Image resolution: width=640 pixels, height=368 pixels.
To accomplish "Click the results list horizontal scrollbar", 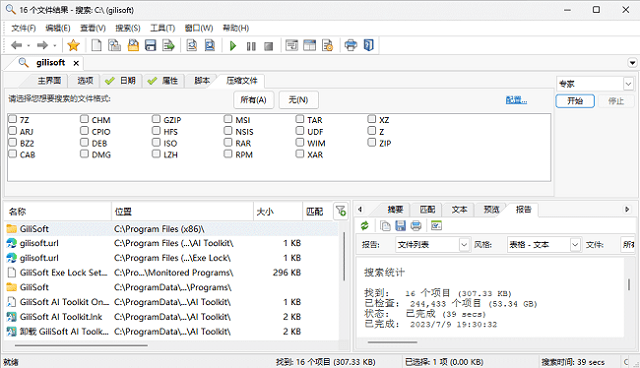I will coord(81,346).
